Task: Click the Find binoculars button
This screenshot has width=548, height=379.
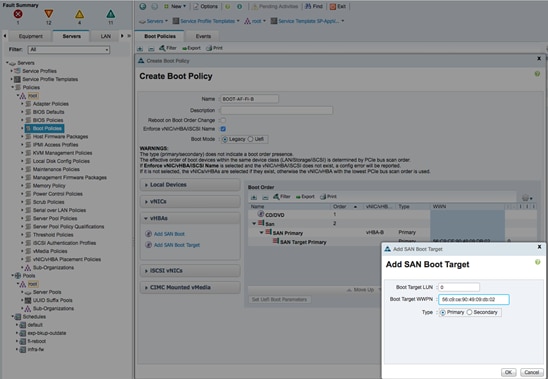Action: click(313, 6)
